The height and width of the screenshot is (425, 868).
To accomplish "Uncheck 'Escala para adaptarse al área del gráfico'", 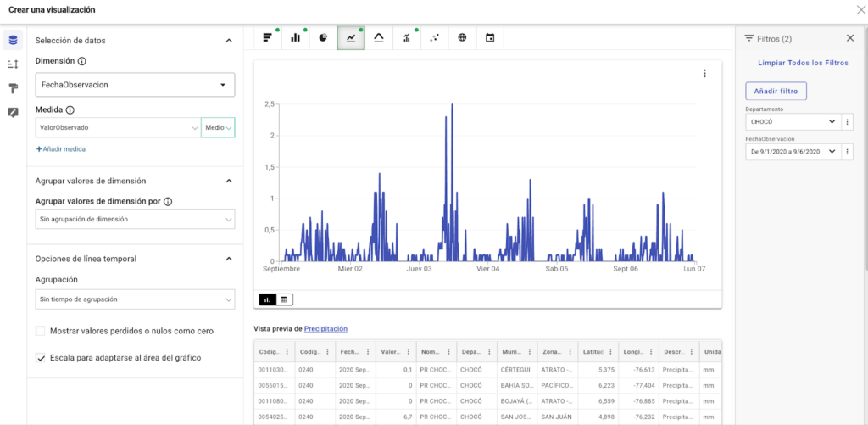I will click(x=41, y=358).
